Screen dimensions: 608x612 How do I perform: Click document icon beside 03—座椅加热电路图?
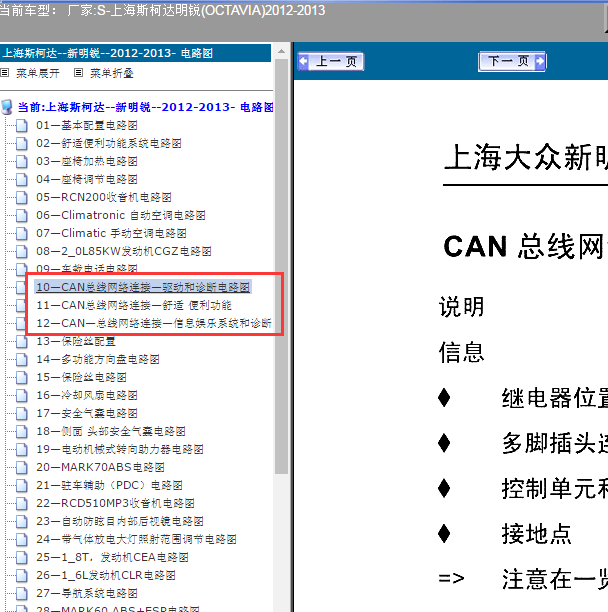[22, 162]
